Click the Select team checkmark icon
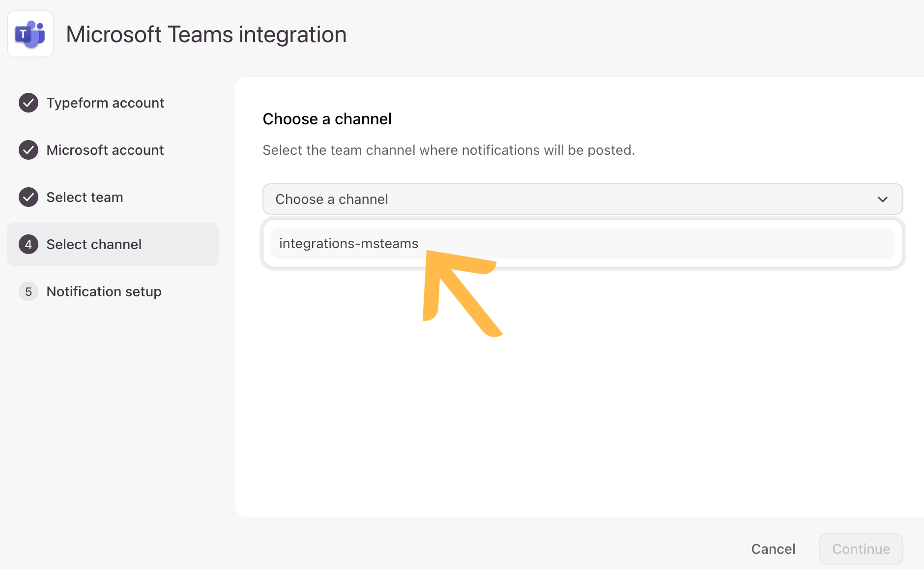 [x=29, y=197]
